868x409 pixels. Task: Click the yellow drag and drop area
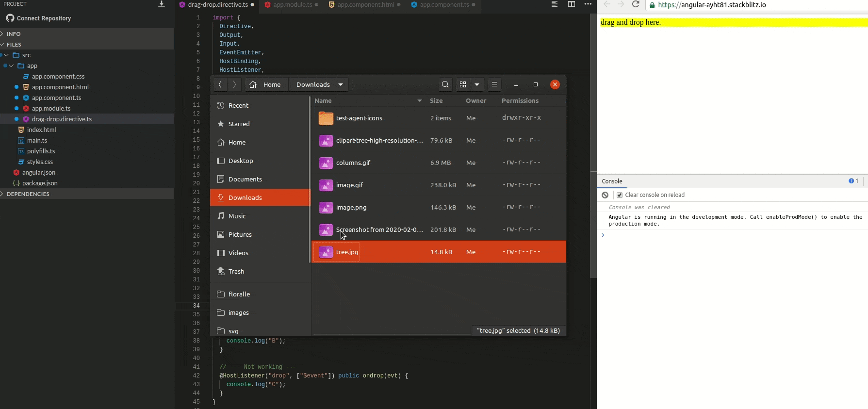[734, 22]
